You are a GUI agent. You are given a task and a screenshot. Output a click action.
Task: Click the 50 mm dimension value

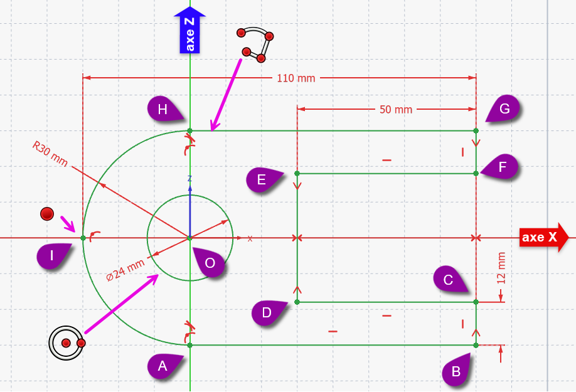click(396, 109)
